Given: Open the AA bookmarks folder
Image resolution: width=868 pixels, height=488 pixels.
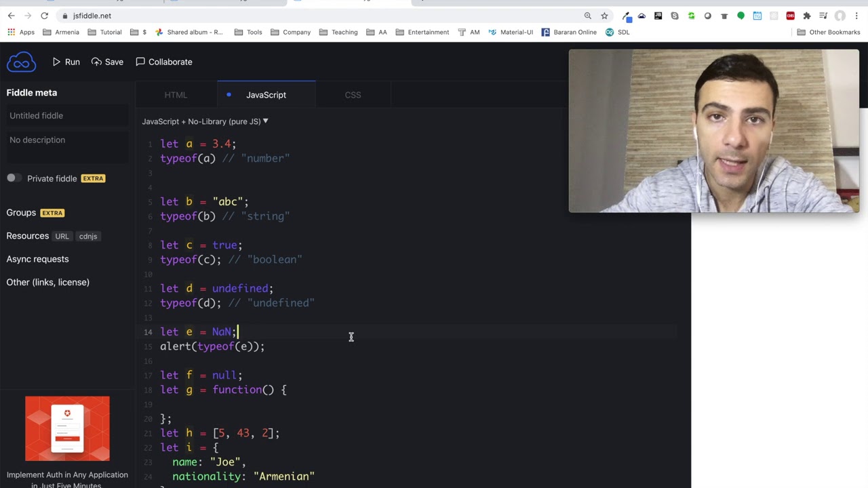Looking at the screenshot, I should coord(376,32).
